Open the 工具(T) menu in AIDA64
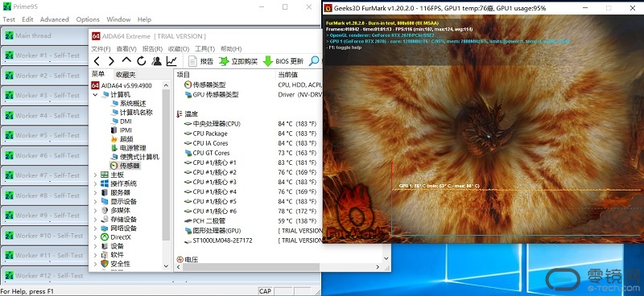The width and height of the screenshot is (644, 296). 205,49
